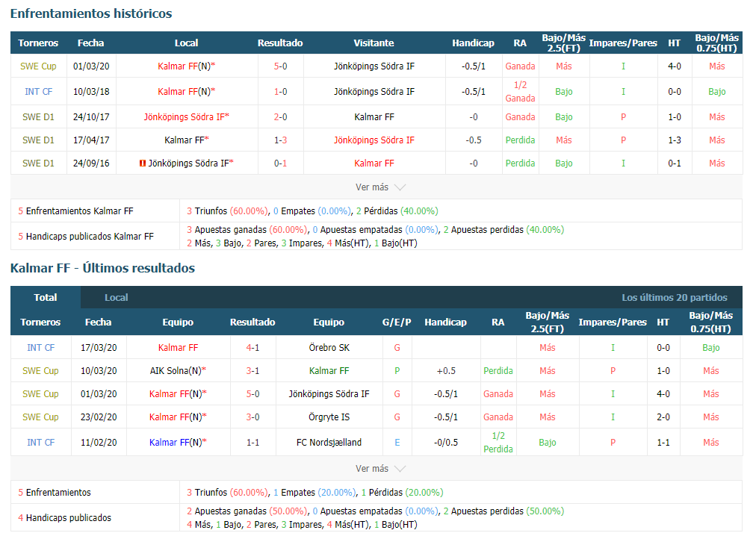Viewport: 756px width, 533px height.
Task: Click result 3-0 against Örgryte IS
Action: point(253,417)
